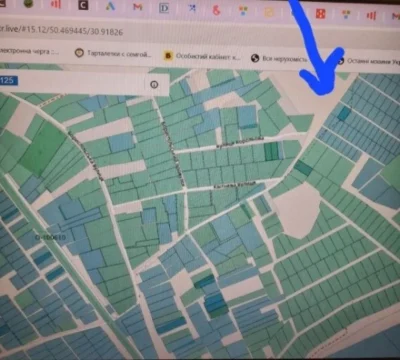Open the 'Електронна черга' bookmark
This screenshot has height=360, width=400.
pyautogui.click(x=29, y=51)
